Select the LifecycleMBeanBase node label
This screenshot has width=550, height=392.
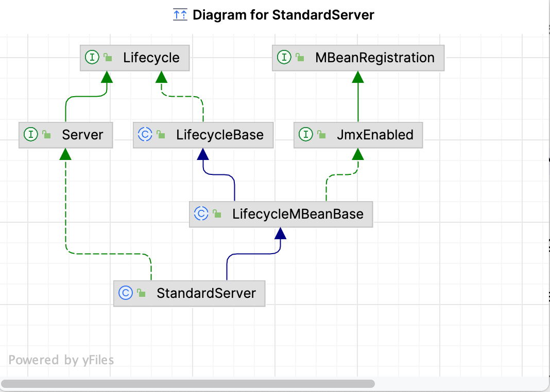298,214
